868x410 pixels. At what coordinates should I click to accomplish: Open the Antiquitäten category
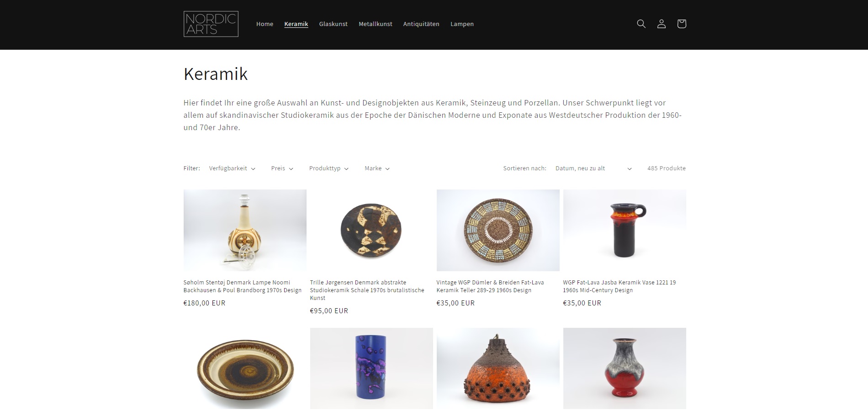(x=421, y=24)
